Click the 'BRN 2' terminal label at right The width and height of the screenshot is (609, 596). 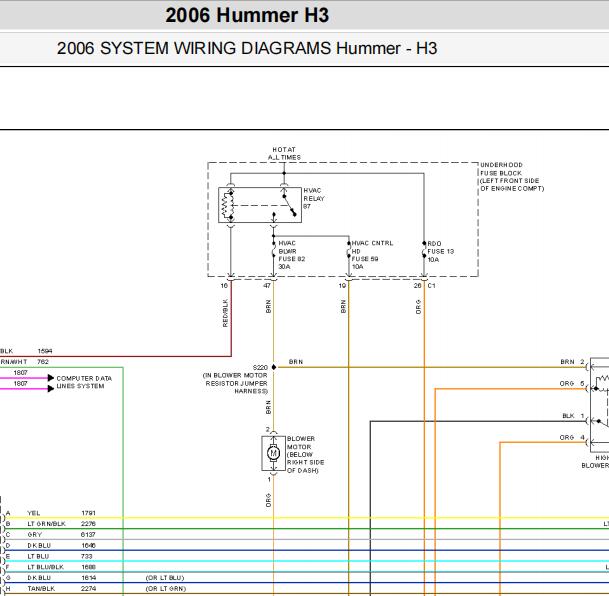(572, 361)
